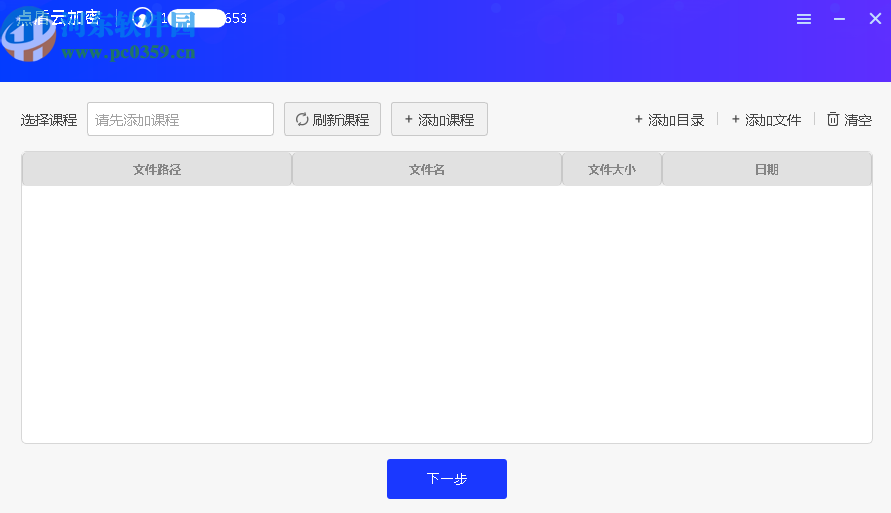Screen dimensions: 891x513
Task: Click 添加目录 to add a directory
Action: [669, 120]
